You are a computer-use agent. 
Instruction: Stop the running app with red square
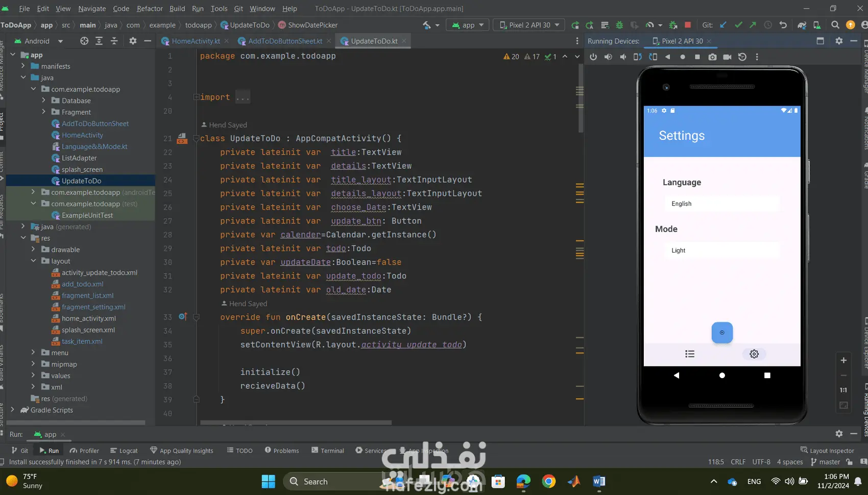click(688, 25)
